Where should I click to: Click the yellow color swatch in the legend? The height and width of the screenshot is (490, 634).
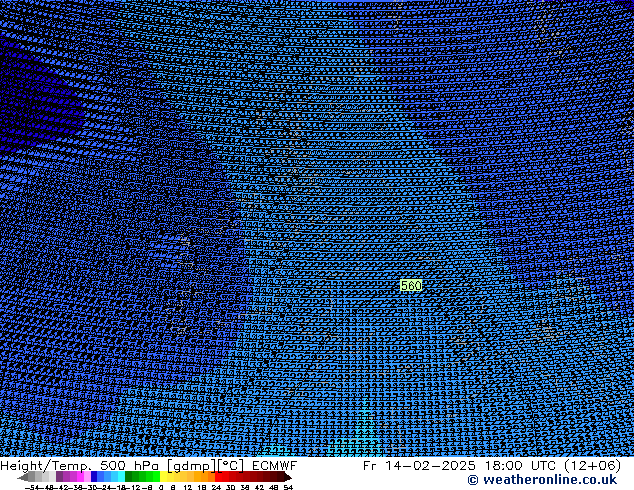click(163, 477)
